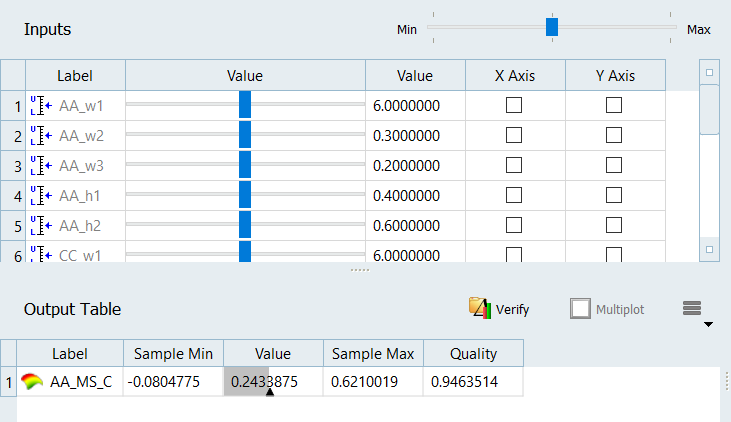Enable X Axis checkbox for AA_h1

514,195
